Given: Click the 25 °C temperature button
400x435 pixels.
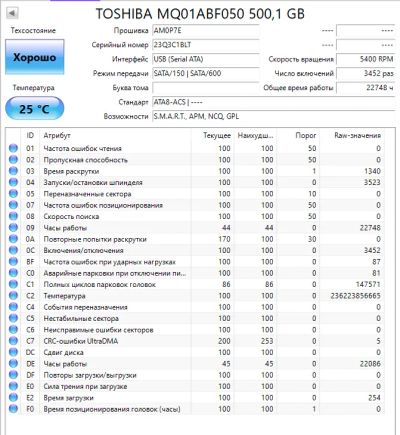Looking at the screenshot, I should 35,108.
